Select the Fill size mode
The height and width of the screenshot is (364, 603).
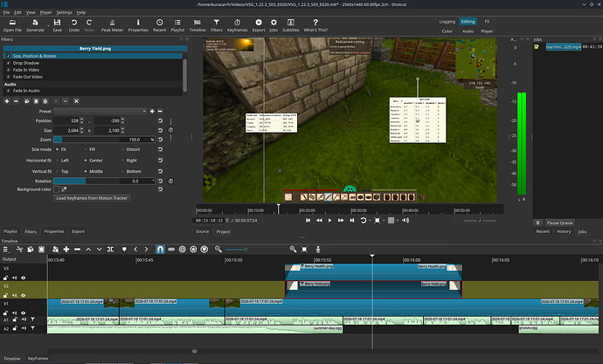[86, 149]
